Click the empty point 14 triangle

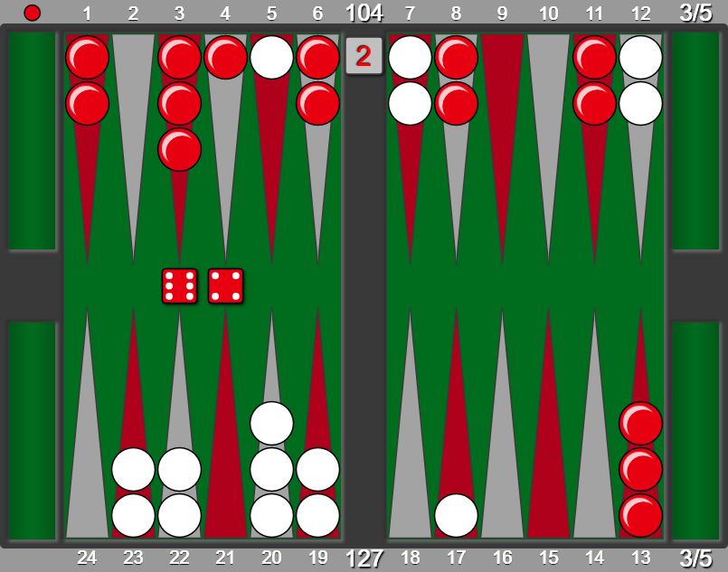click(594, 423)
